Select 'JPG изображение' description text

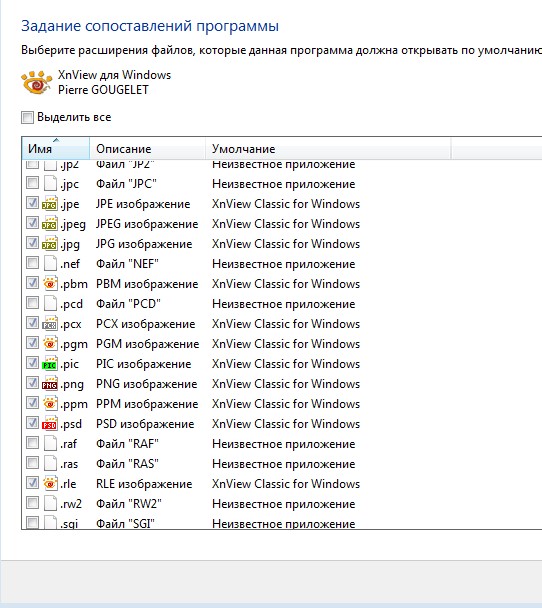tap(144, 244)
